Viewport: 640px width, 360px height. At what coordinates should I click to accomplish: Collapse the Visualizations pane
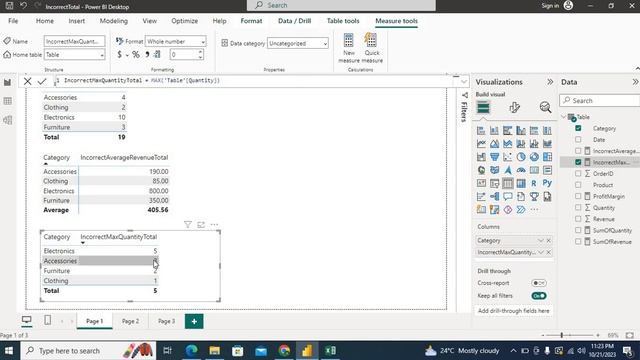click(550, 82)
